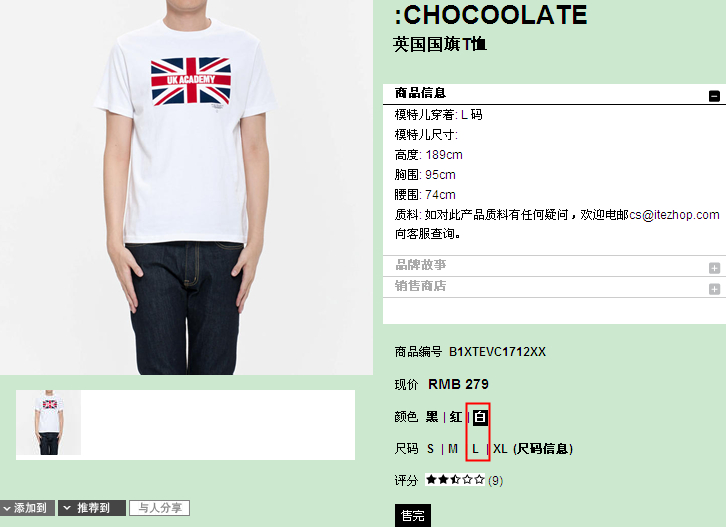This screenshot has width=726, height=527.
Task: Click the 售完 sold out button
Action: (x=413, y=515)
